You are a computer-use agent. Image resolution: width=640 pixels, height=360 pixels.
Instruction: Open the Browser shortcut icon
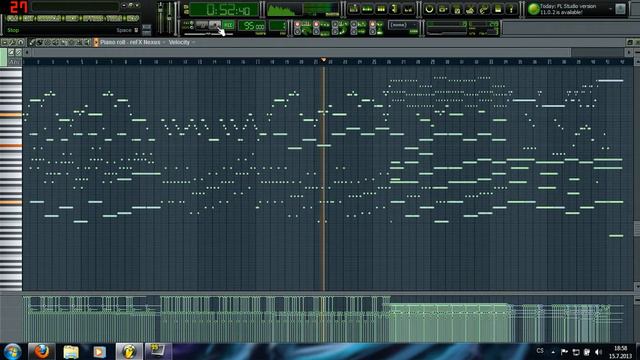coord(394,9)
